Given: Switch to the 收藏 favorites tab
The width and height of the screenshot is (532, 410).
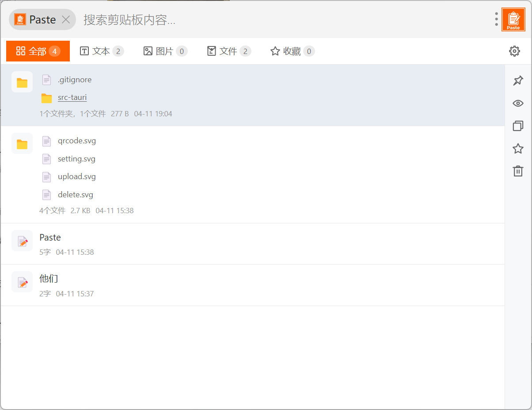Looking at the screenshot, I should point(292,51).
